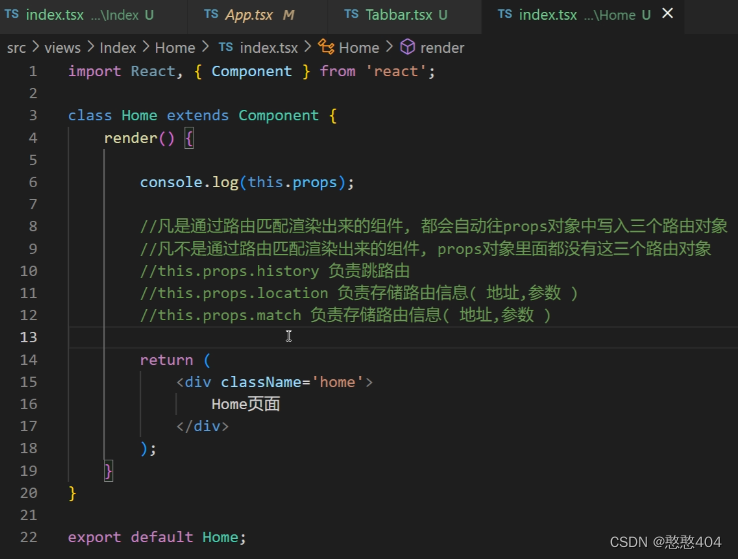
Task: Expand breadcrumb chevron after views
Action: 90,47
